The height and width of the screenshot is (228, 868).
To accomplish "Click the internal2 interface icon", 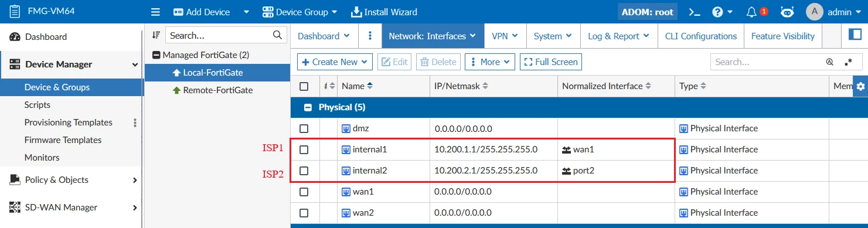I will 346,171.
